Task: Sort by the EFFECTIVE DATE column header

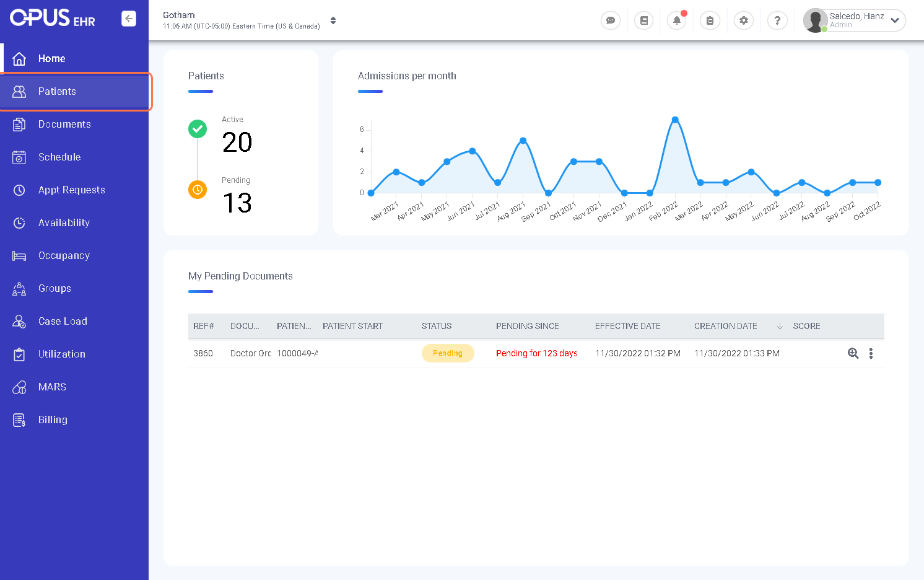Action: [628, 326]
